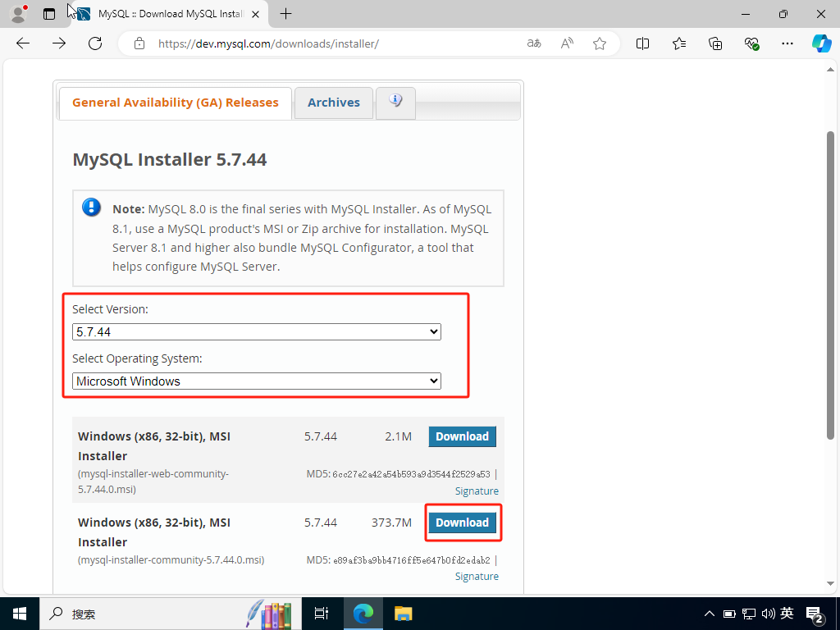Open the Copilot icon in Edge toolbar

point(821,43)
